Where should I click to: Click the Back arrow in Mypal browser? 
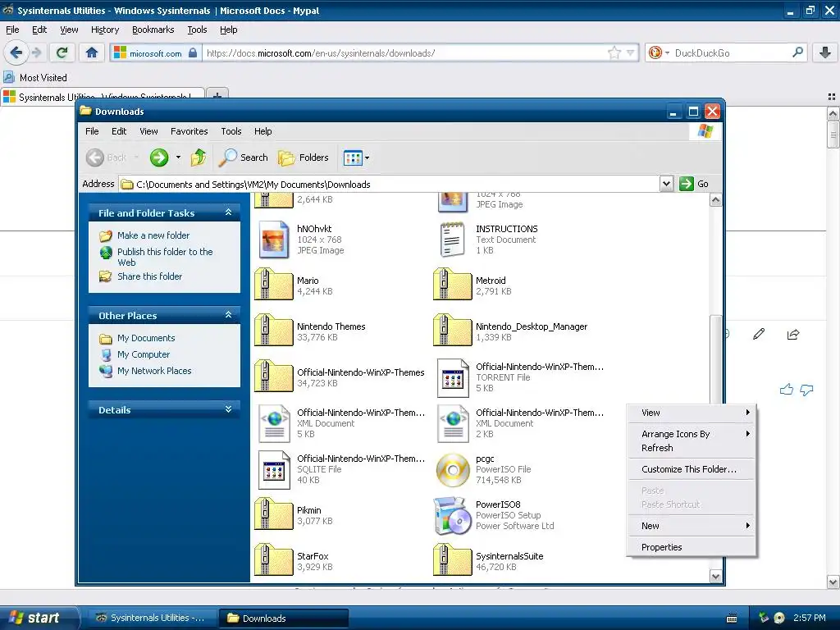[x=16, y=52]
